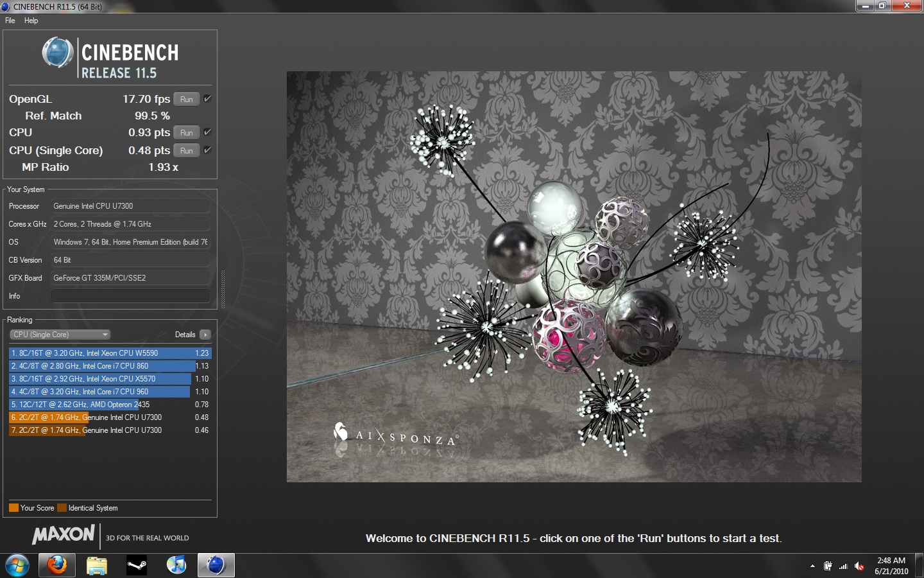This screenshot has height=578, width=924.
Task: Select ranking row Intel Core i7 CPU 860
Action: pos(109,366)
